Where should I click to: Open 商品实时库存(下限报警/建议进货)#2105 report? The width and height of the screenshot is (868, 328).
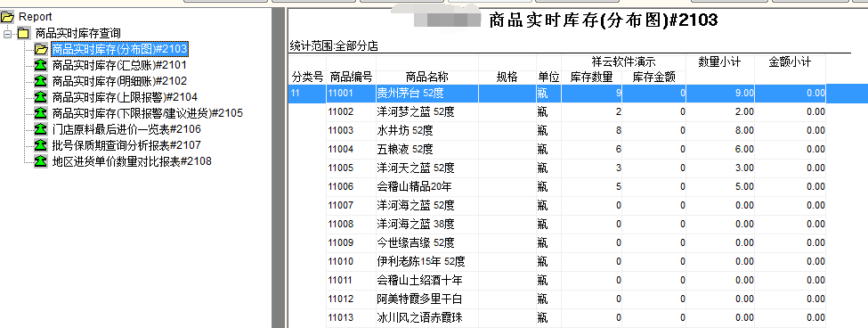click(147, 113)
